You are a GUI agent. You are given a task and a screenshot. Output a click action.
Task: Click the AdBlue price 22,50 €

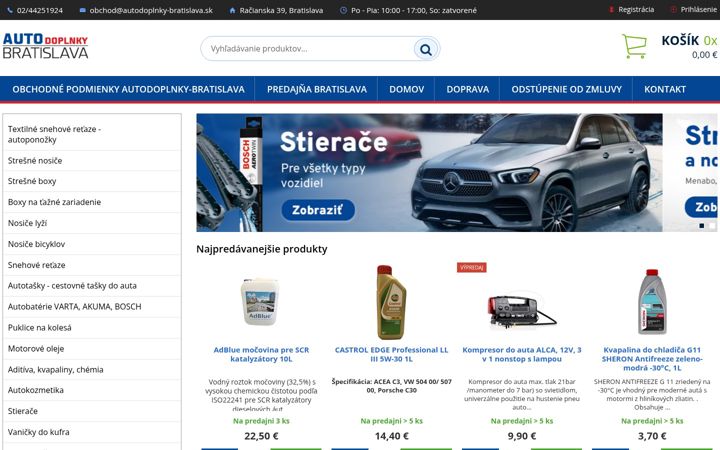[261, 436]
